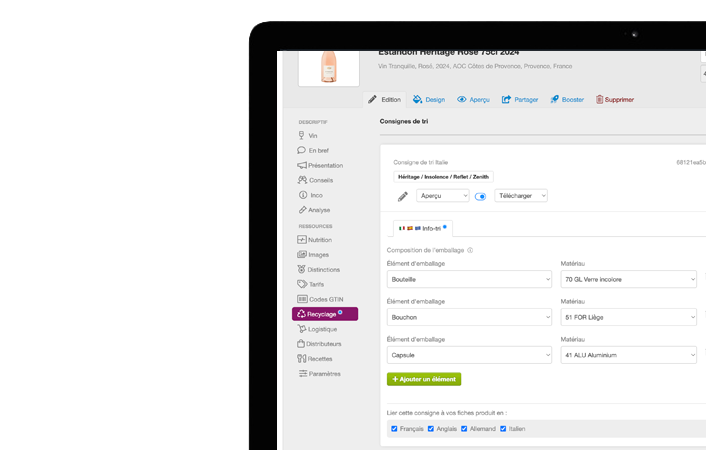Open the 51 FOR Liège material dropdown
Viewport: 706px width, 450px height.
point(629,317)
